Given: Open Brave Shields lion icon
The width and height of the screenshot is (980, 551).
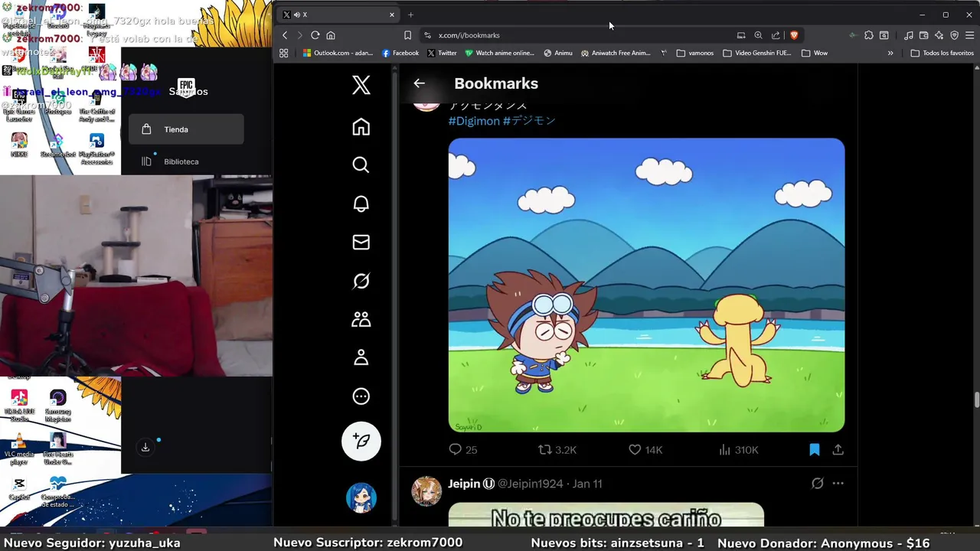Looking at the screenshot, I should 794,35.
